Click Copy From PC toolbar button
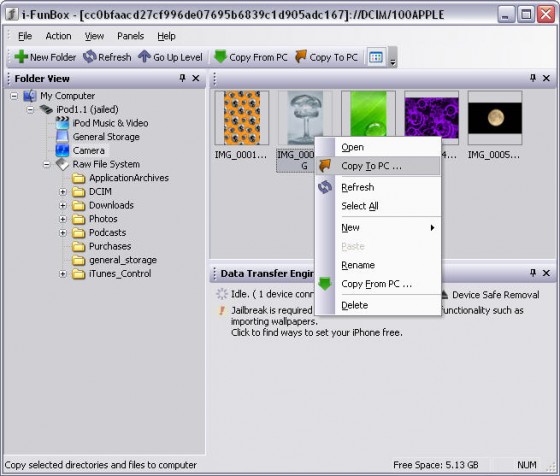This screenshot has height=476, width=560. [251, 57]
